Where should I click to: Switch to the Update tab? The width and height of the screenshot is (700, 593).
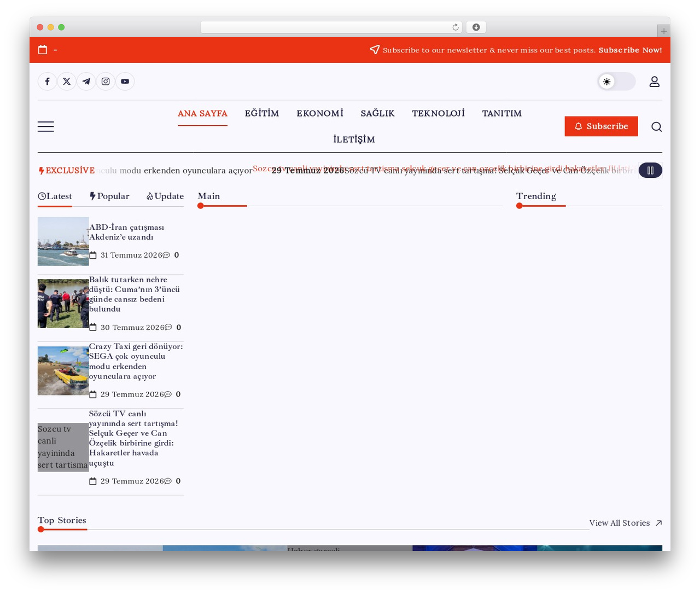[x=165, y=196]
